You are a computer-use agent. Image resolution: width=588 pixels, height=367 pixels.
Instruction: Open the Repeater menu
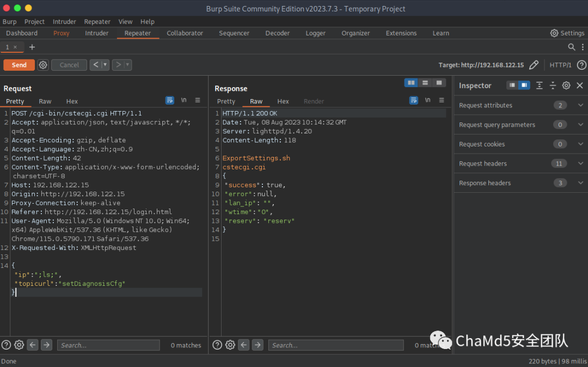(x=97, y=22)
